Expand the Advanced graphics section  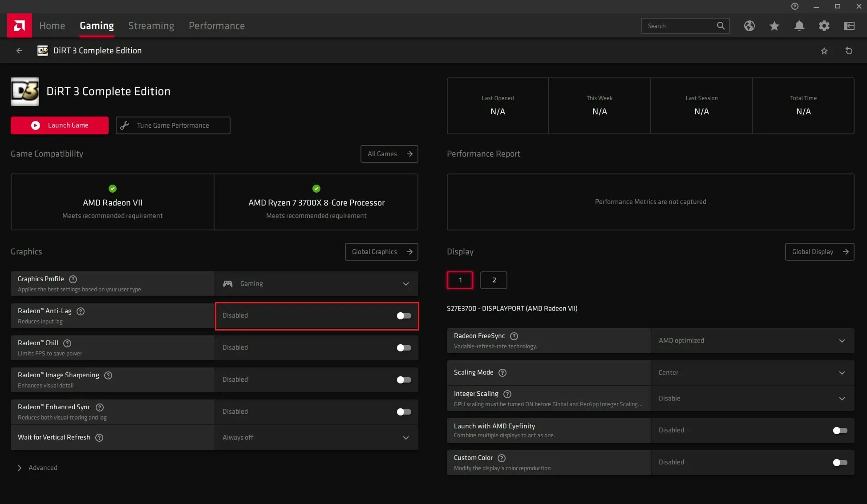(x=37, y=468)
